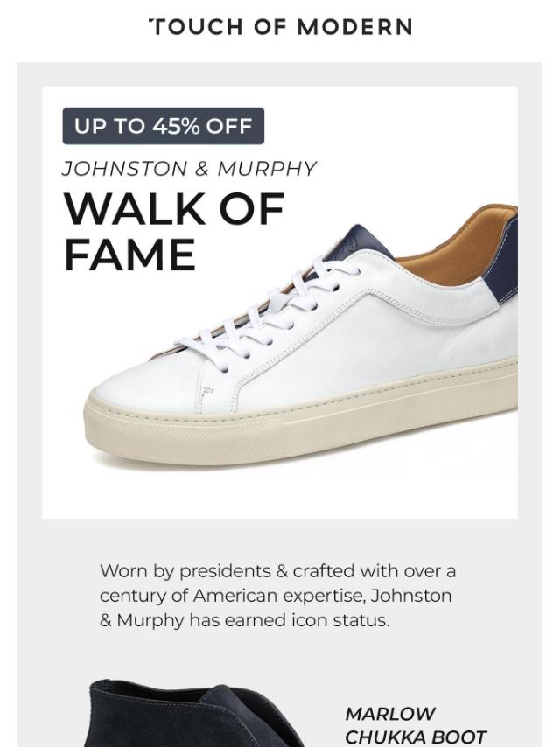Click the word FAME in the headline
The width and height of the screenshot is (560, 747).
[x=130, y=255]
